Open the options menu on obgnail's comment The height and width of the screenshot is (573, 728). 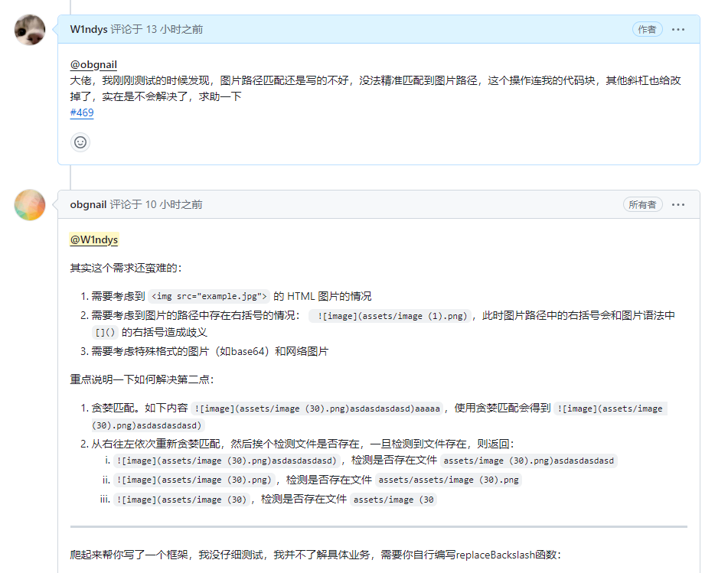[x=678, y=205]
